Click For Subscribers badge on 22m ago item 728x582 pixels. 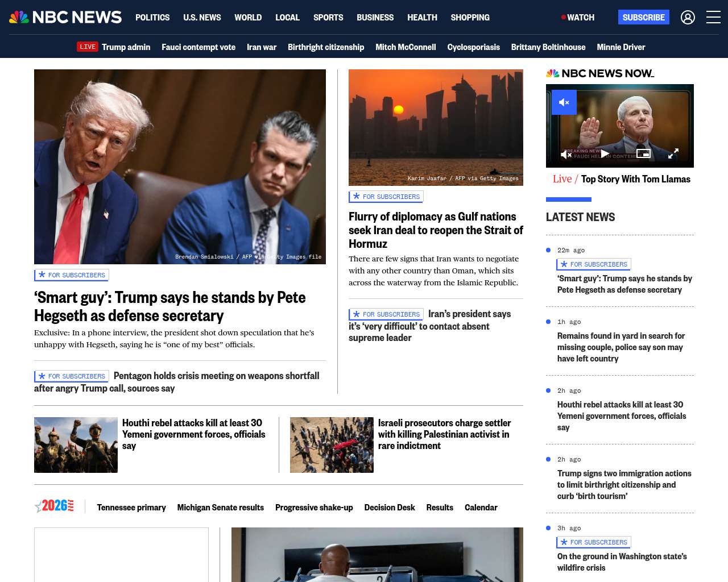(x=594, y=264)
